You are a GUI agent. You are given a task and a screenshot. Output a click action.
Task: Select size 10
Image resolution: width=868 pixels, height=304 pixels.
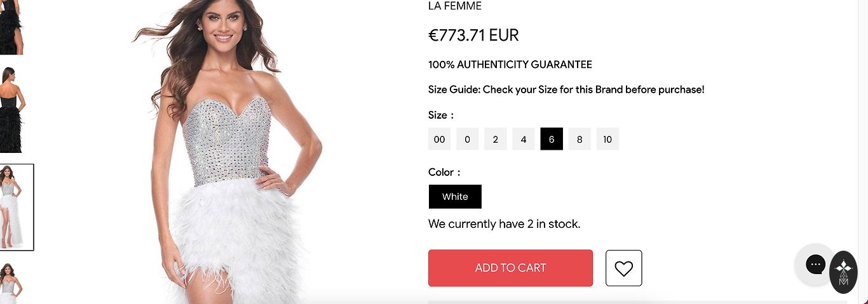(x=607, y=139)
